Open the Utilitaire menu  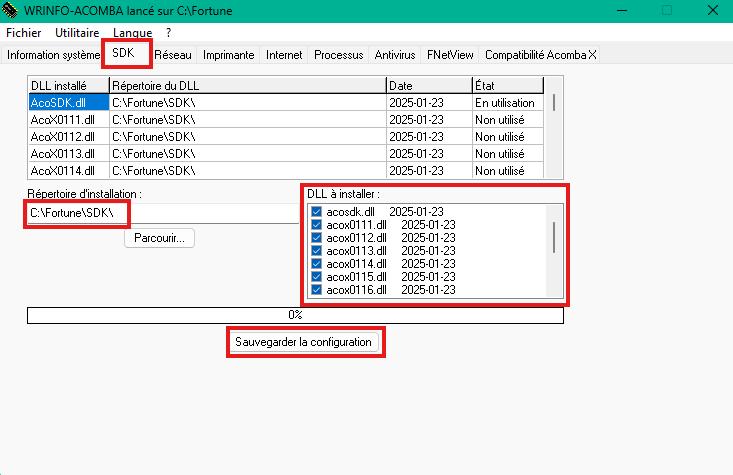coord(77,33)
